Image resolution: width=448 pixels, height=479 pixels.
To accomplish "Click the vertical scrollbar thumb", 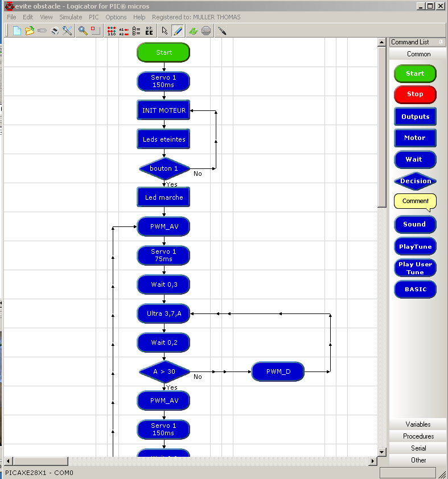I will click(382, 127).
